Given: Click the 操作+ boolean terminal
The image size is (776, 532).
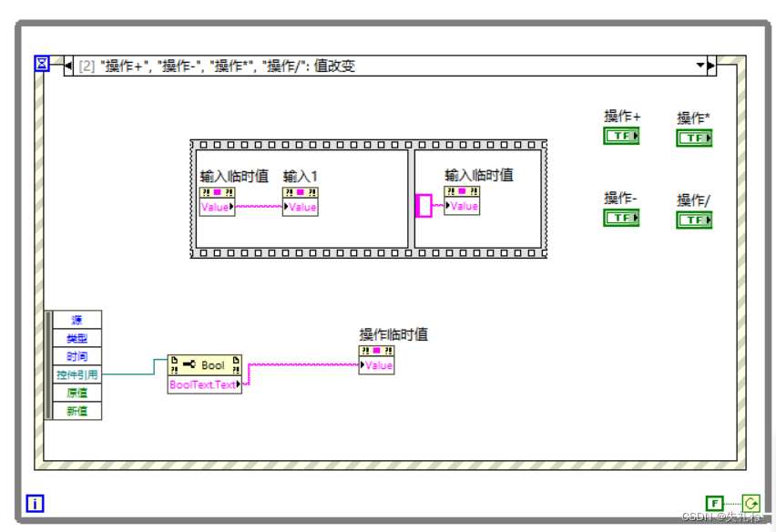Looking at the screenshot, I should coord(620,137).
